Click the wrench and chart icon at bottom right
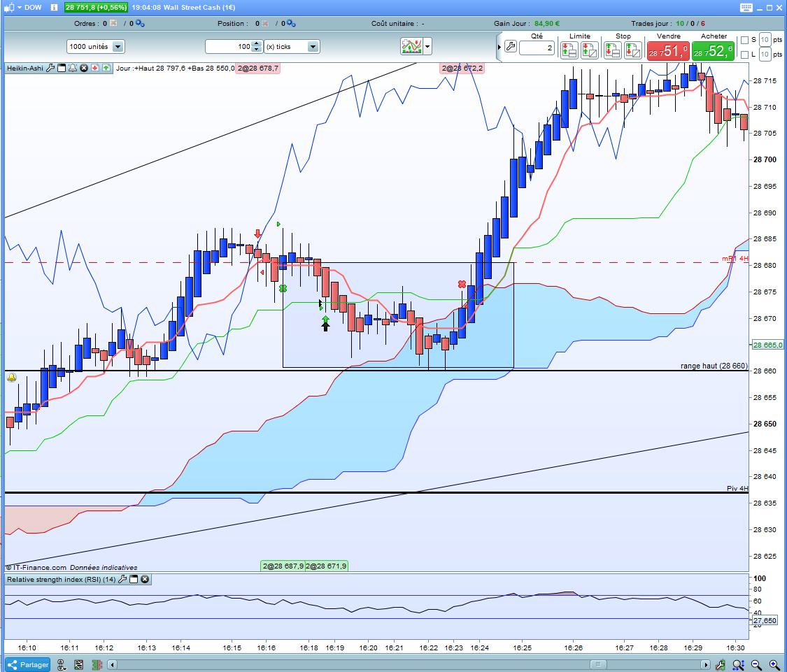Screen dimensions: 787x672 click(x=721, y=665)
